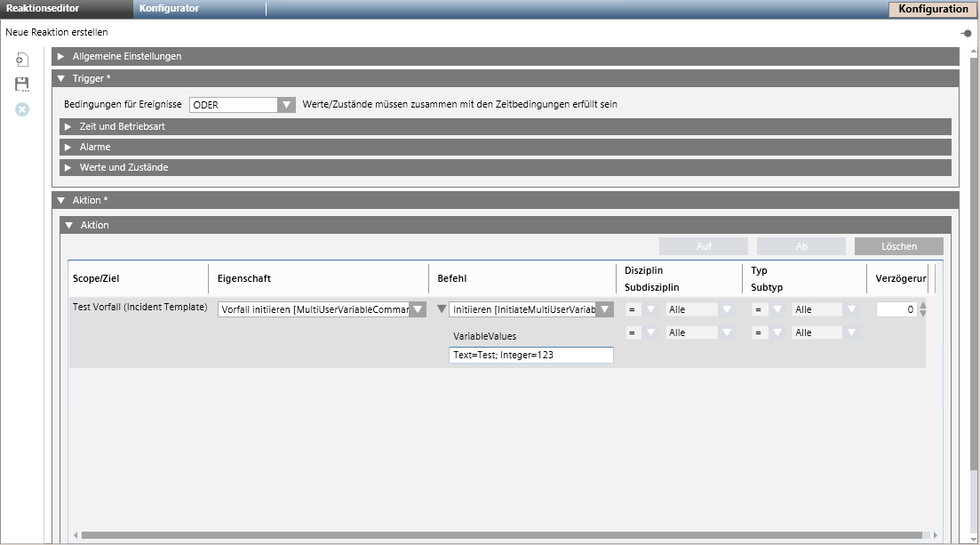
Task: Expand the Zeit und Betriebsart section
Action: (68, 126)
